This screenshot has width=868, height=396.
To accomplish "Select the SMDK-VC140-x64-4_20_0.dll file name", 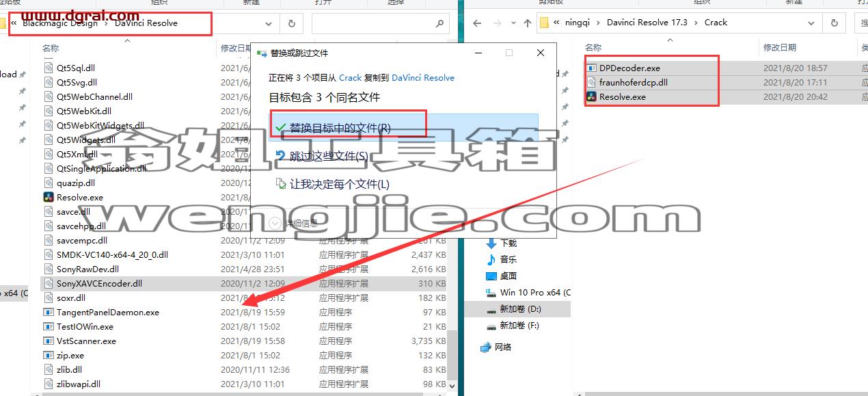I will (x=113, y=254).
